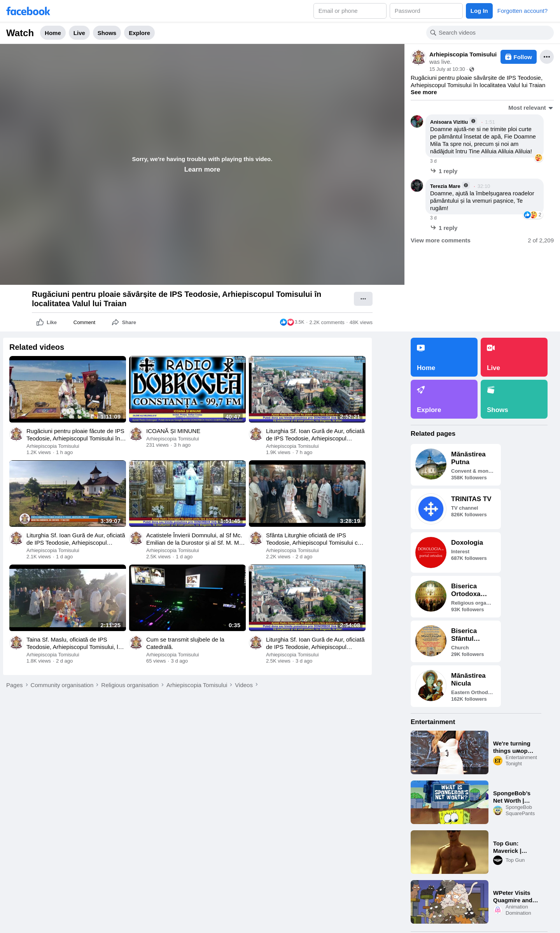This screenshot has height=933, width=560.
Task: Open the Live tile with camera icon
Action: tap(514, 357)
